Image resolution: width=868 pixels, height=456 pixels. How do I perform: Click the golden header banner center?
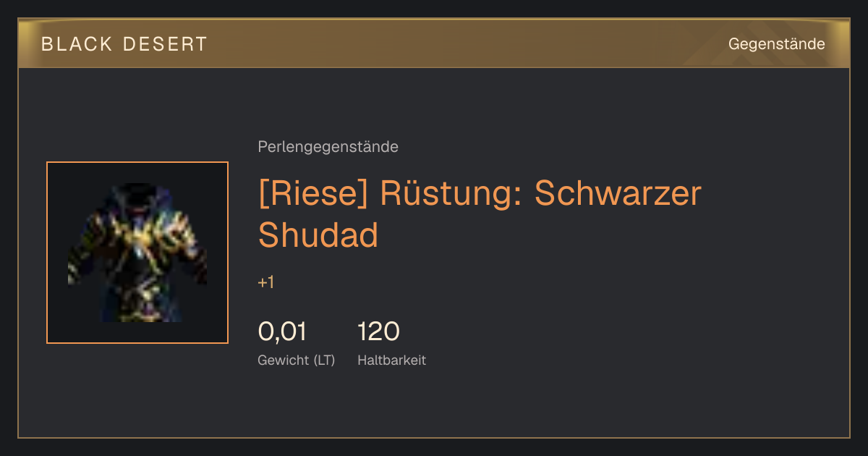pyautogui.click(x=434, y=43)
